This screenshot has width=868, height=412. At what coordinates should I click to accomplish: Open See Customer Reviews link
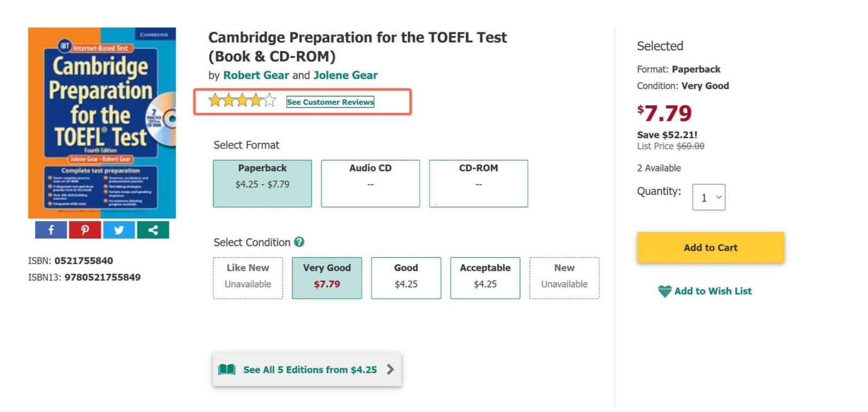tap(330, 102)
